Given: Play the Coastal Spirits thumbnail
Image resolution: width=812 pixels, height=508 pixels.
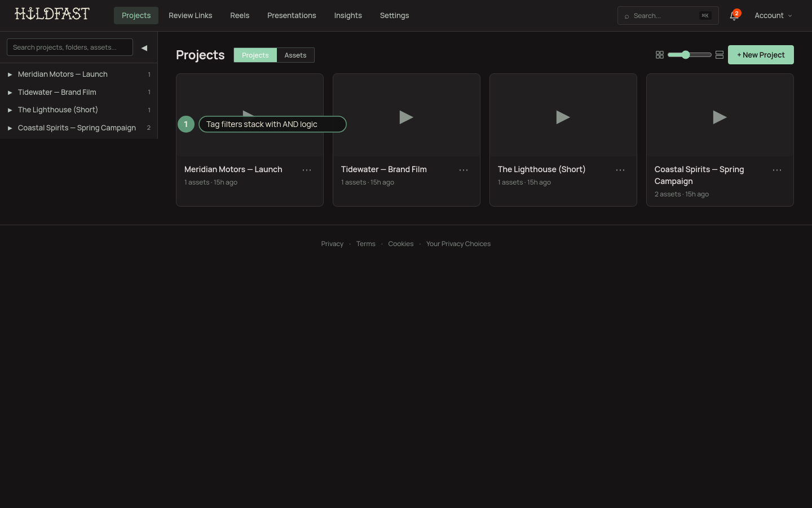Looking at the screenshot, I should point(720,117).
